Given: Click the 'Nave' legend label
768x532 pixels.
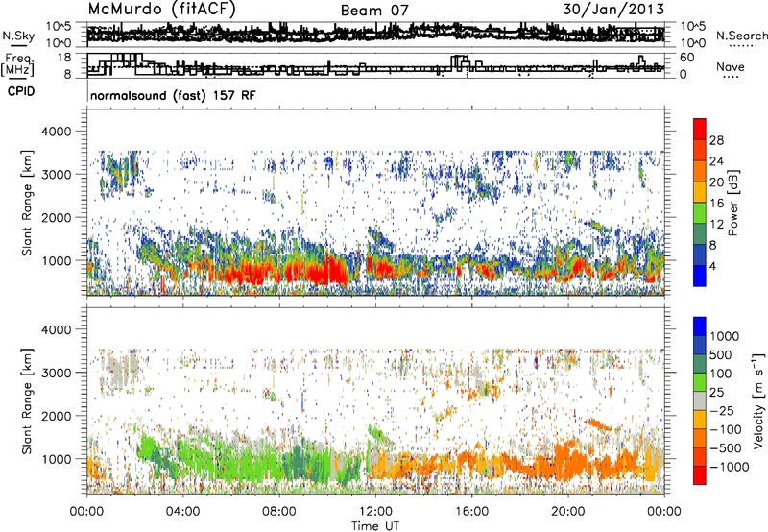Looking at the screenshot, I should pos(731,67).
